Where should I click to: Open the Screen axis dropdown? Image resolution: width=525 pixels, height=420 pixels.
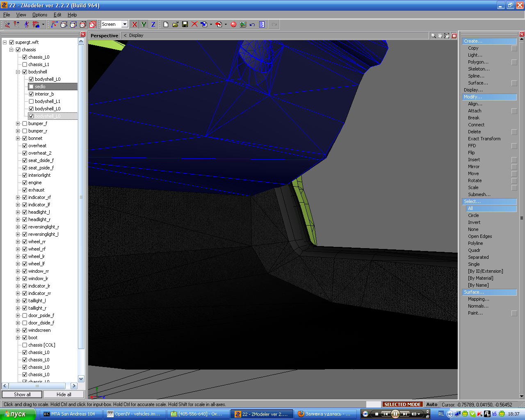125,24
